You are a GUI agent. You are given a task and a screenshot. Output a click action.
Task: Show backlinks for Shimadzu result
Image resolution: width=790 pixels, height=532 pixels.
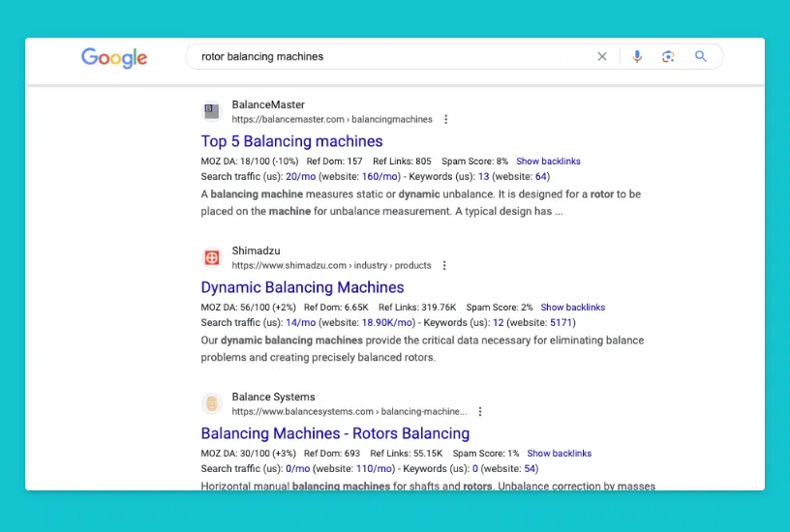point(573,307)
